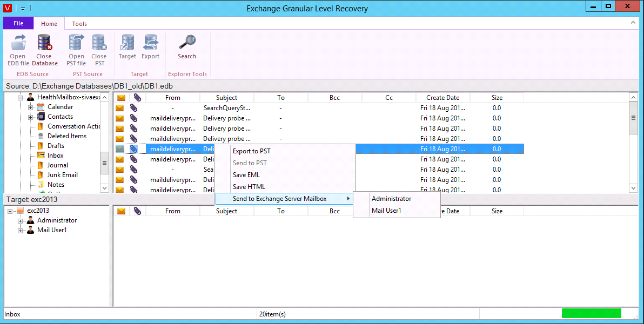This screenshot has width=644, height=324.
Task: Open Send to Exchange Server Mailbox submenu
Action: tap(285, 199)
